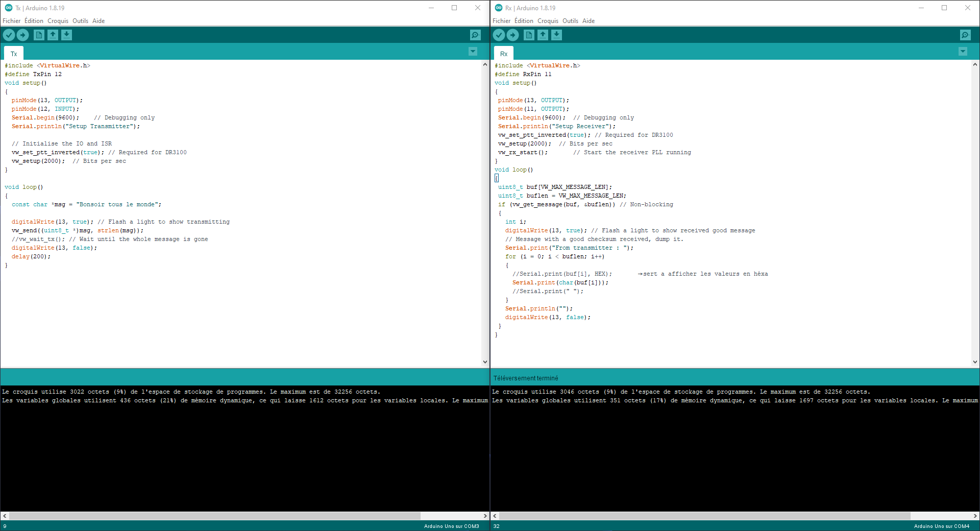This screenshot has height=531, width=980.
Task: Open the Aide menu in the Tx window
Action: tap(98, 21)
